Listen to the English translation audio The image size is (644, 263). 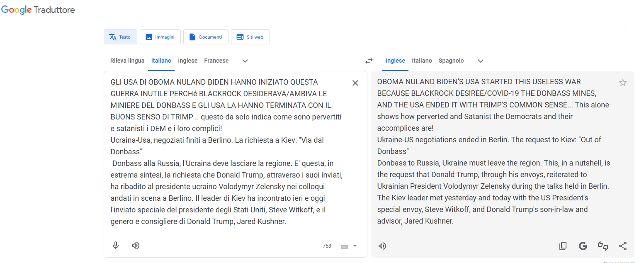tap(382, 246)
